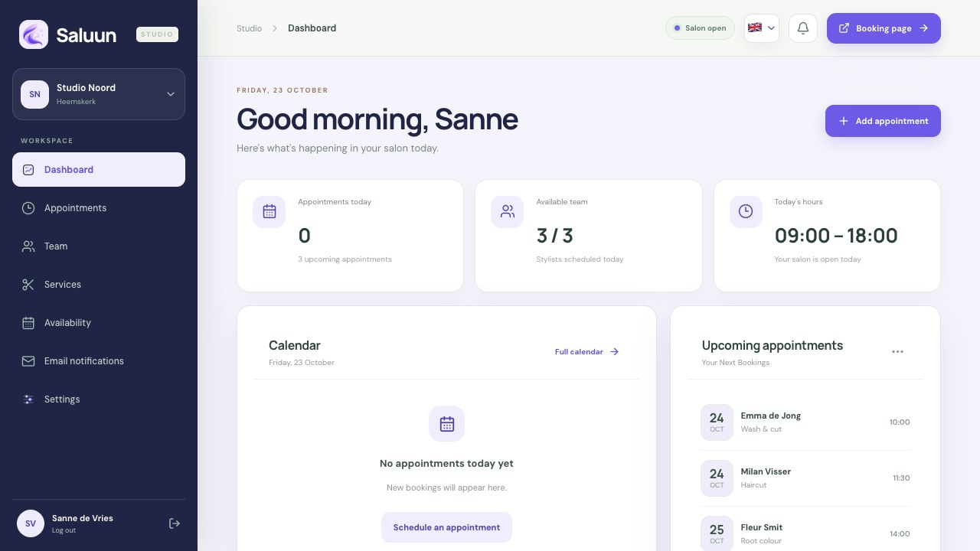Click the Dashboard breadcrumb text

click(x=312, y=28)
